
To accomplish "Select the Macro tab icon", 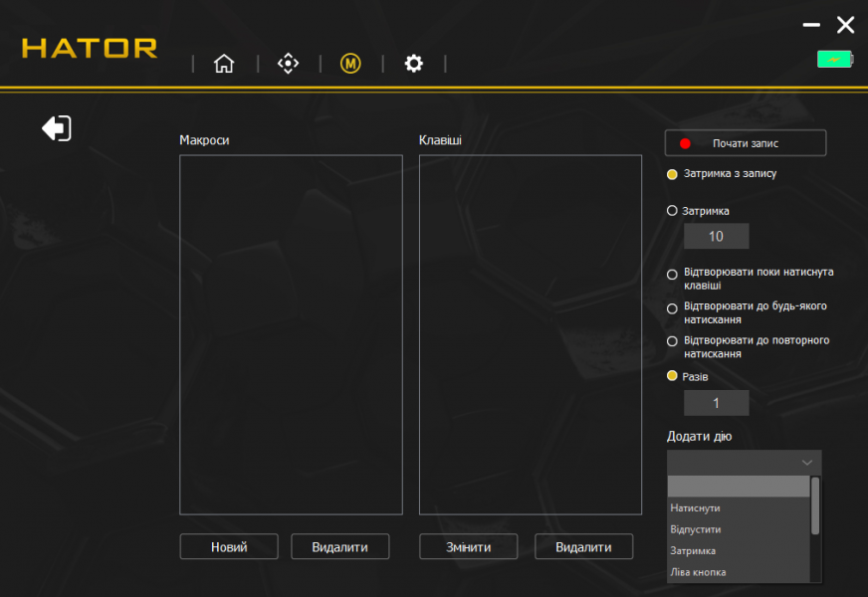I will [350, 64].
